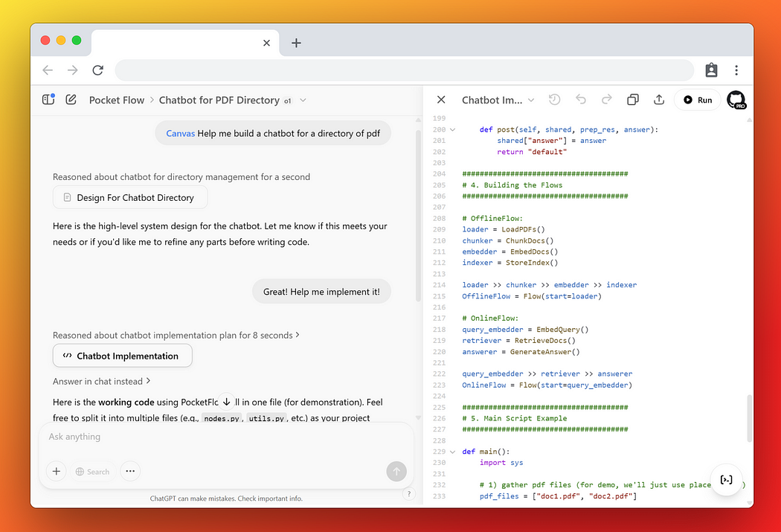Open the floating code tools button
This screenshot has width=781, height=532.
click(x=727, y=480)
